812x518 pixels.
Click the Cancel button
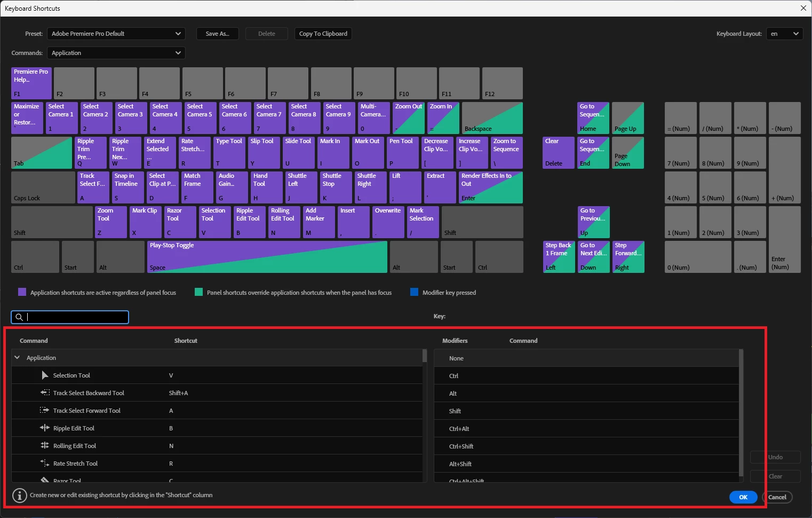pyautogui.click(x=777, y=497)
